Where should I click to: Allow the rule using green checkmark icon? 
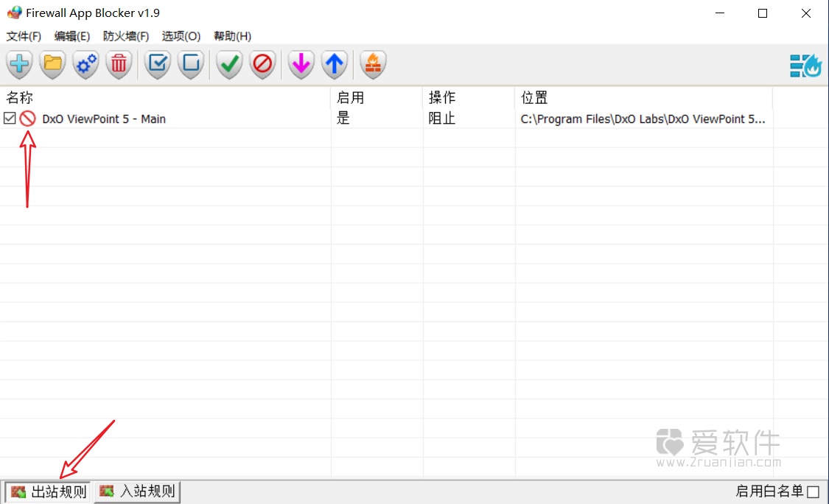click(228, 64)
